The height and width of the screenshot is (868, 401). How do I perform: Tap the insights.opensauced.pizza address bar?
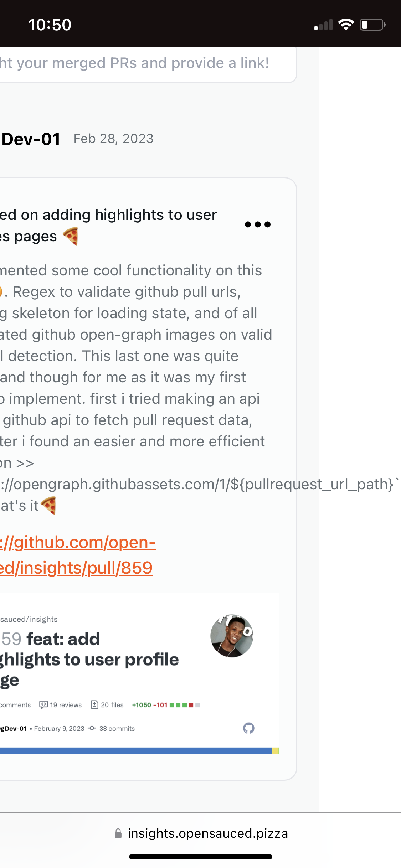click(208, 833)
